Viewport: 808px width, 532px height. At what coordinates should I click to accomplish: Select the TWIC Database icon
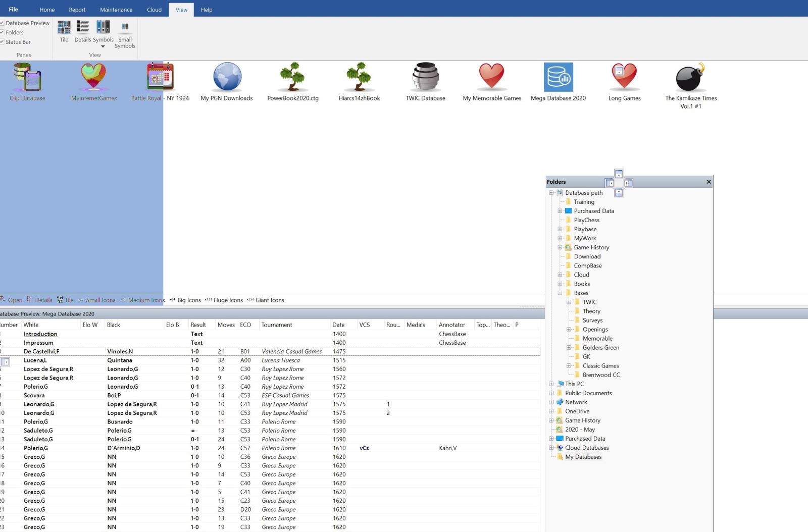pos(425,77)
